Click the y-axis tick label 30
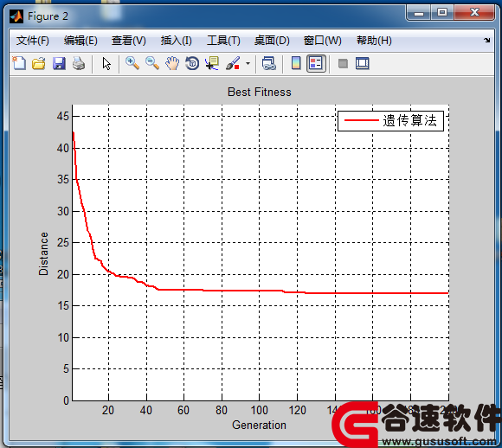This screenshot has width=502, height=448. [62, 211]
